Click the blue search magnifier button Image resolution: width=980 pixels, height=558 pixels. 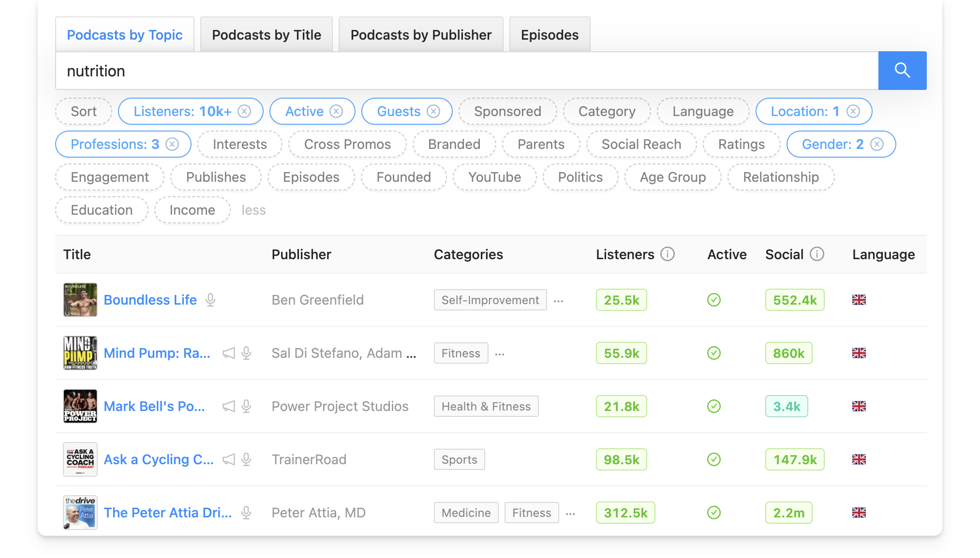click(x=902, y=71)
